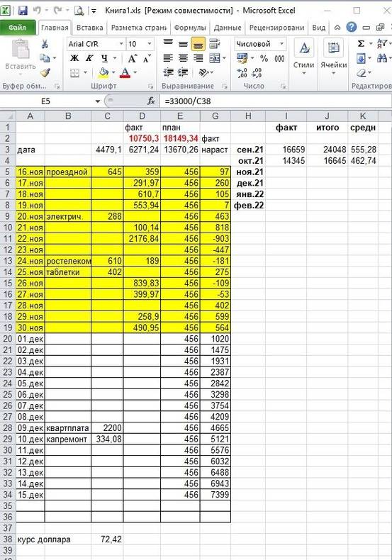
Task: Click the Increase Decimal icon
Action: point(242,73)
